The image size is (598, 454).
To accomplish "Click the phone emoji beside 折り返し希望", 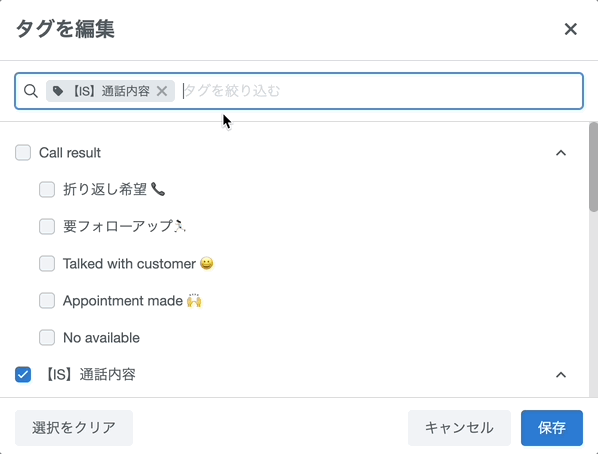I will (x=158, y=189).
